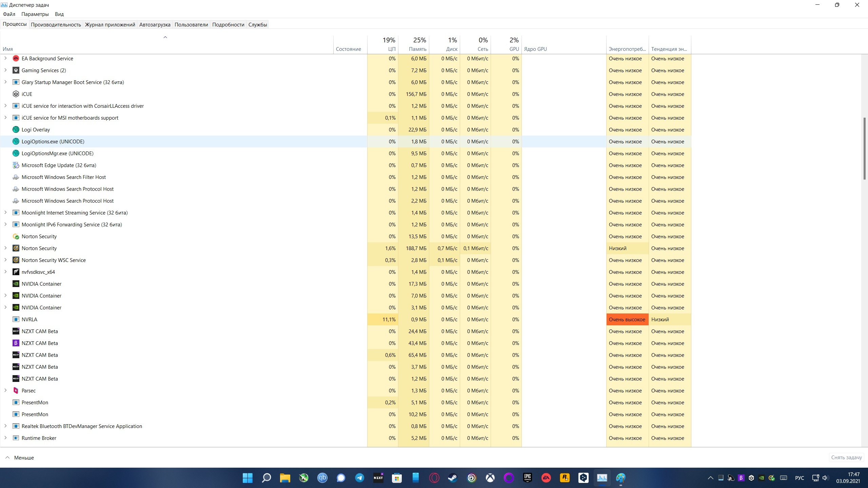The height and width of the screenshot is (488, 868).
Task: Select the iCUE process icon
Action: click(x=16, y=94)
